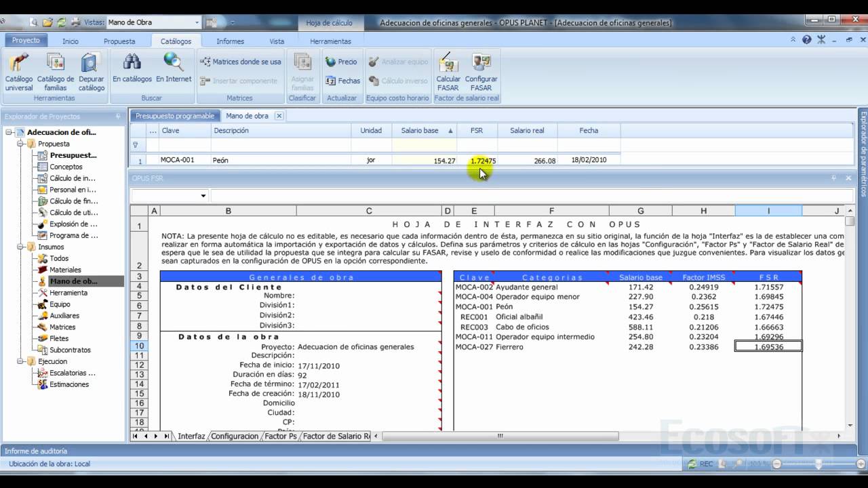Select Equipo under Insumos

pyautogui.click(x=60, y=304)
